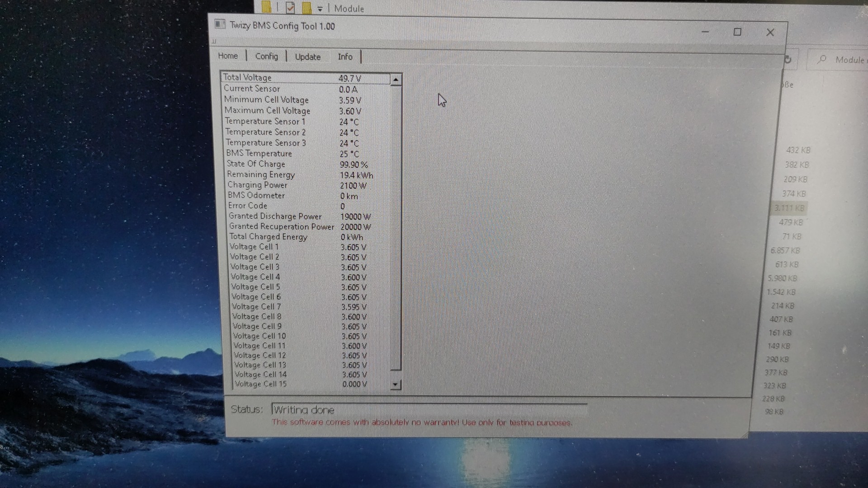Minimize the BMS Config Tool window
This screenshot has height=488, width=868.
tap(705, 32)
